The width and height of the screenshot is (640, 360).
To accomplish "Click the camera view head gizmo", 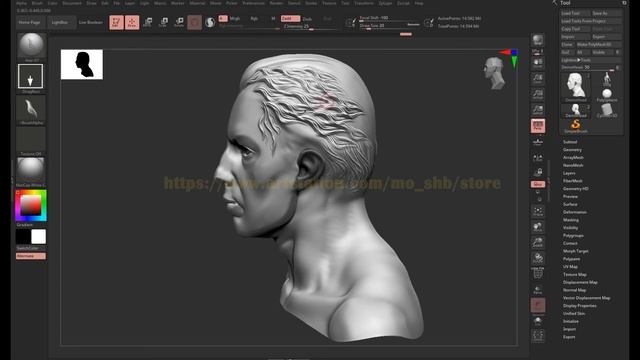I will pyautogui.click(x=494, y=73).
